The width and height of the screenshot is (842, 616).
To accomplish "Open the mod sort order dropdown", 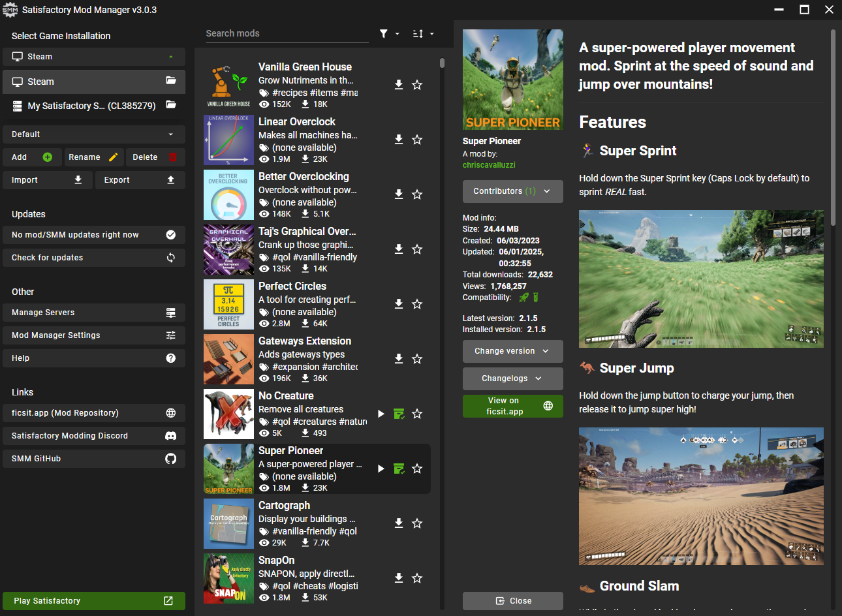I will [x=423, y=34].
